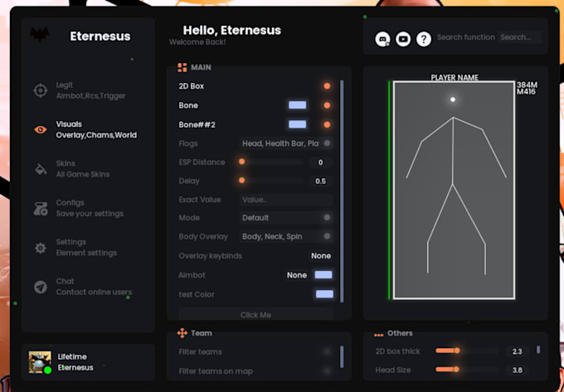Click the MAIN section grid icon

(182, 67)
